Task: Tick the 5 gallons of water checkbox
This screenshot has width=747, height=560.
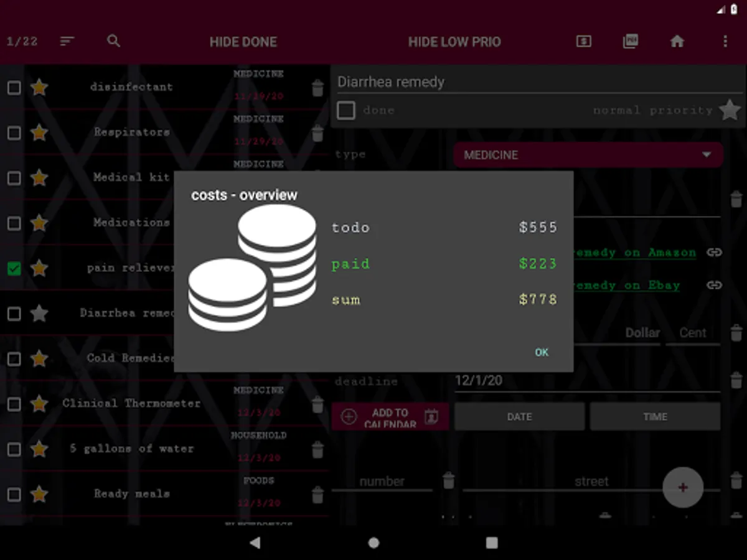Action: tap(14, 449)
